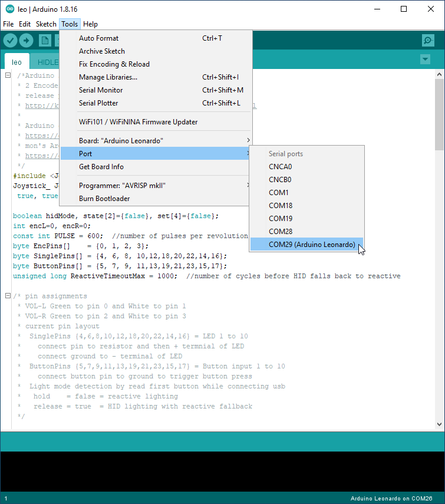This screenshot has width=445, height=504.
Task: Select serial port CNCA0
Action: [307, 166]
